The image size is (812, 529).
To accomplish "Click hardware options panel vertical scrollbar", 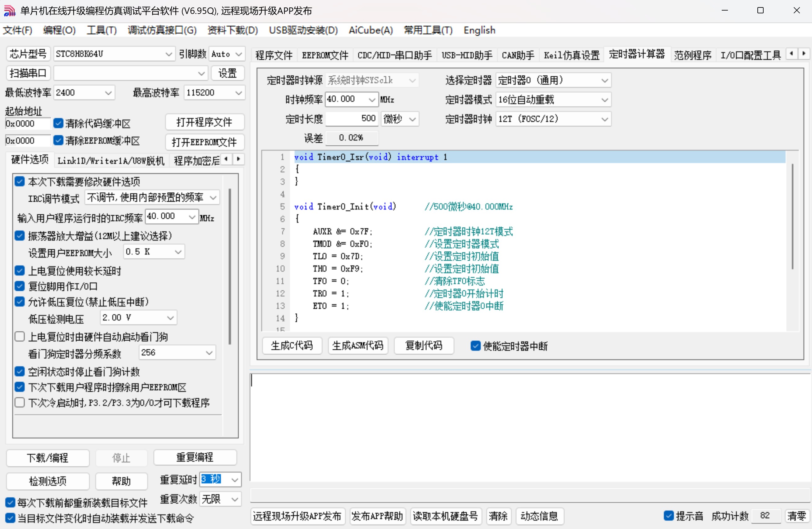I will coord(230,266).
